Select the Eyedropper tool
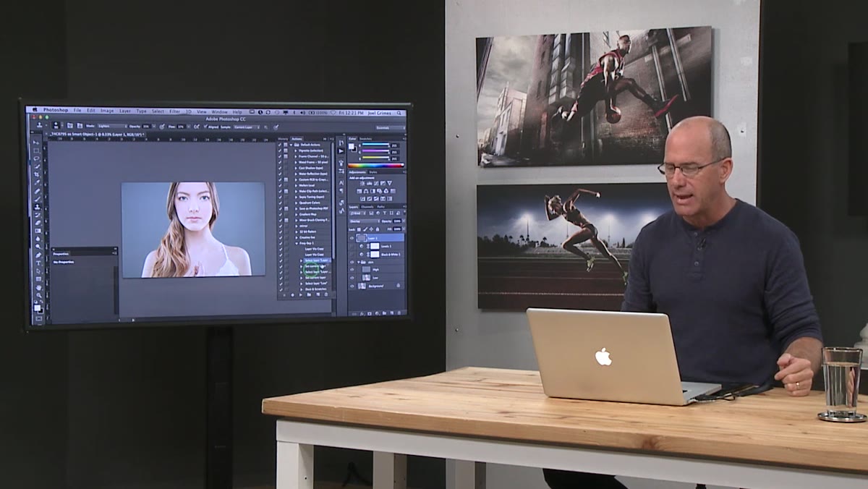868x489 pixels. click(37, 182)
